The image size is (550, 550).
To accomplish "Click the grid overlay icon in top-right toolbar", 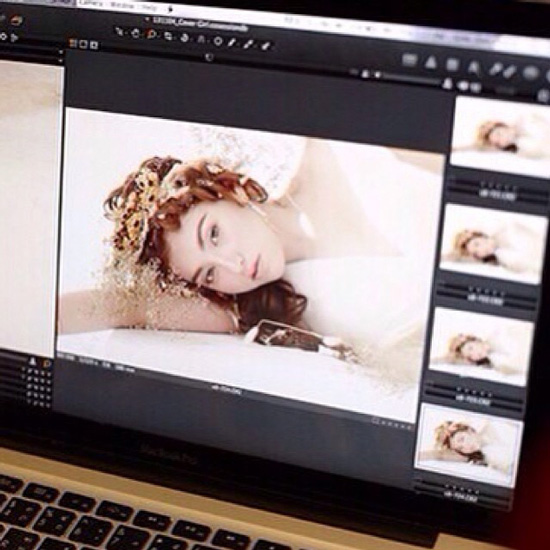I will (452, 65).
